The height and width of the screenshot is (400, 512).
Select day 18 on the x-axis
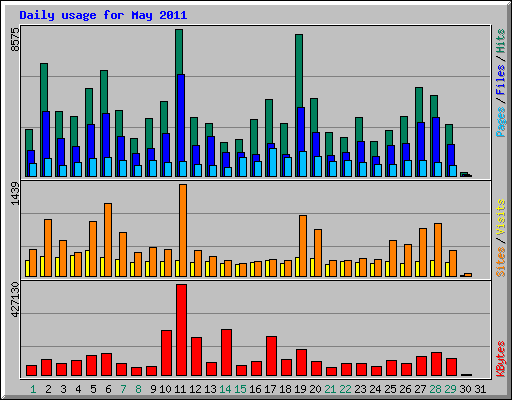(285, 389)
